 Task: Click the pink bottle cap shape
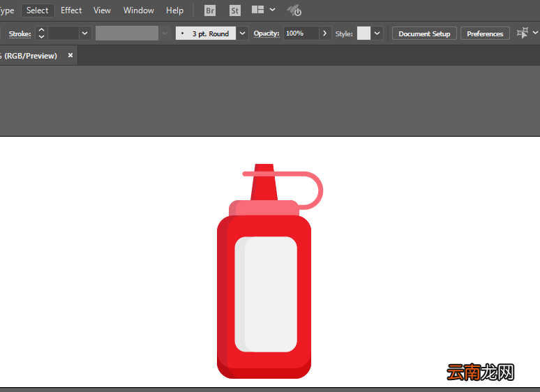(264, 208)
